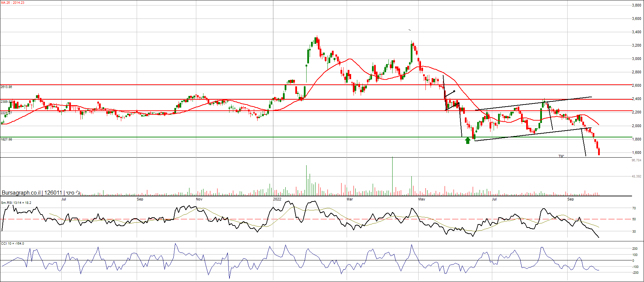644x282 pixels.
Task: Click the CCI axis value 100
Action: tap(635, 255)
